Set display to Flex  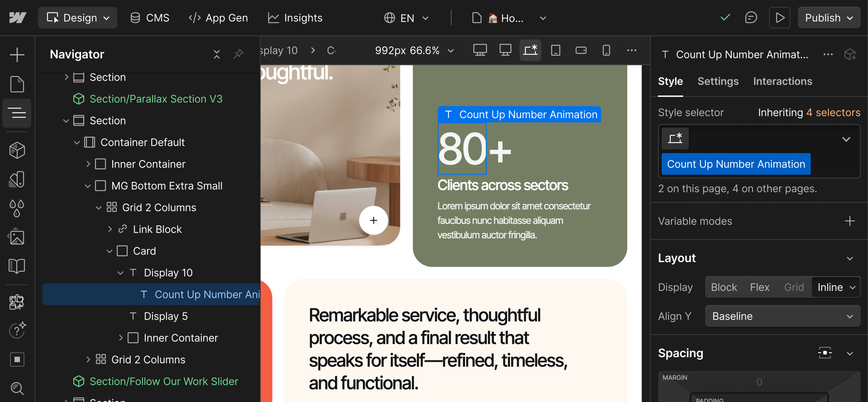point(759,287)
